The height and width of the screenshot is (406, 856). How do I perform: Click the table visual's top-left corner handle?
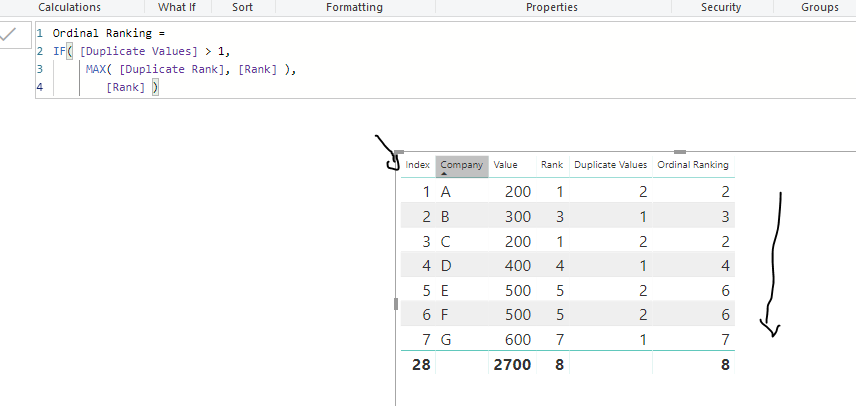click(399, 152)
